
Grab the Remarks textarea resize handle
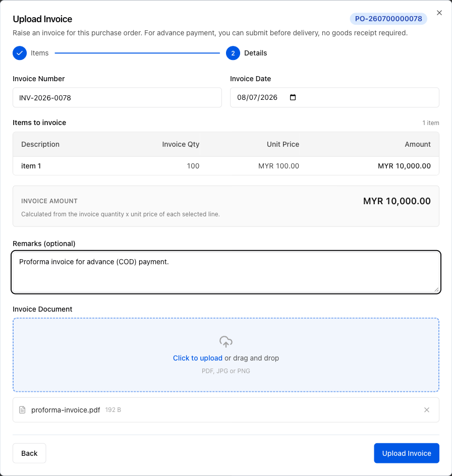click(436, 289)
